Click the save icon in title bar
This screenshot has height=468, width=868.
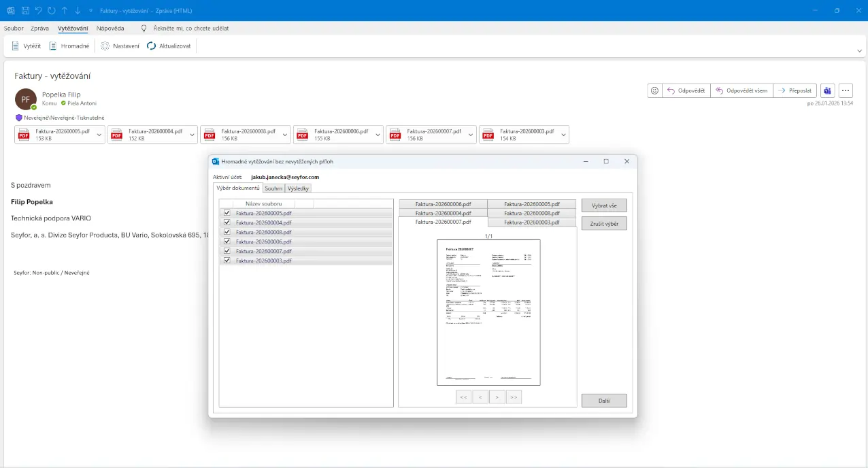pos(25,11)
